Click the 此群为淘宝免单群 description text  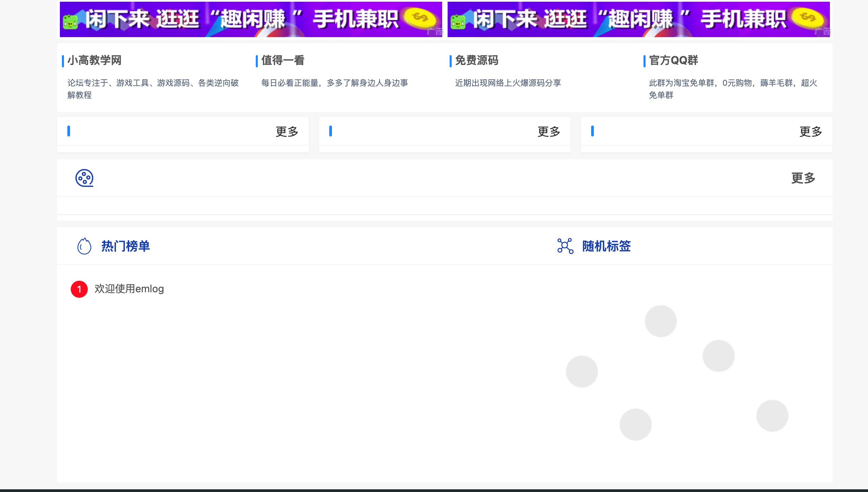pyautogui.click(x=733, y=89)
